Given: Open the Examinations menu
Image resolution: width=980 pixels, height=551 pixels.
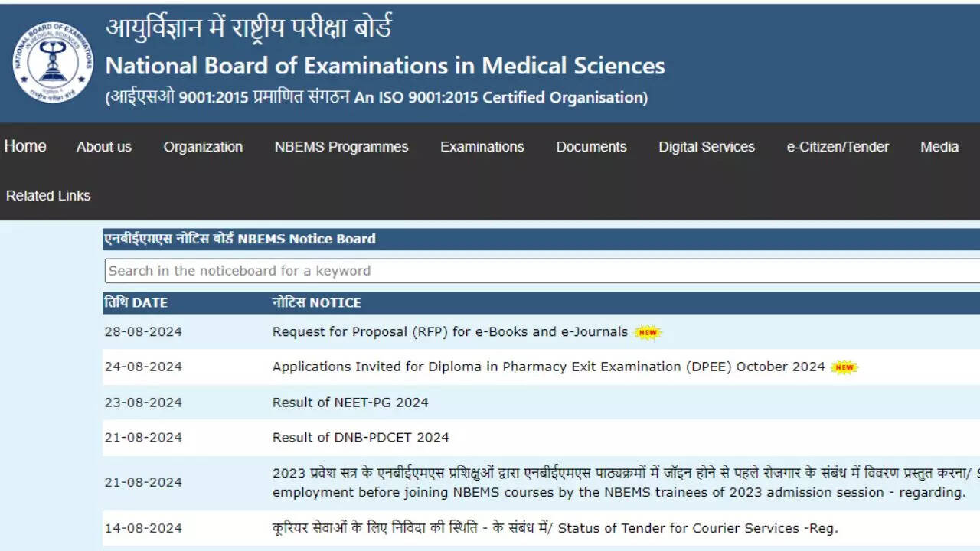Looking at the screenshot, I should pyautogui.click(x=482, y=147).
